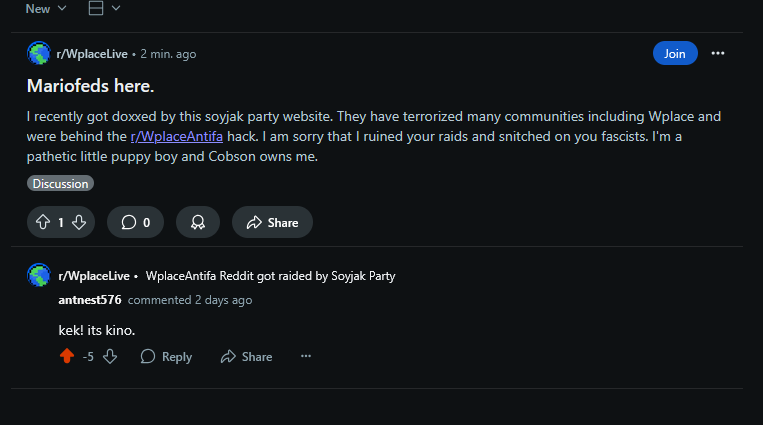Open the WplaceAntifa raided post title
The image size is (763, 425).
tap(271, 275)
